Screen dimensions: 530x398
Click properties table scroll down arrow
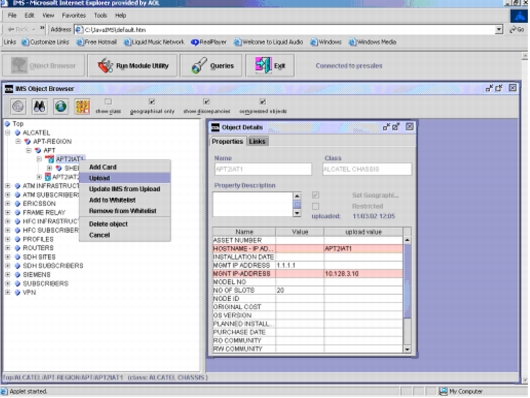(x=407, y=349)
